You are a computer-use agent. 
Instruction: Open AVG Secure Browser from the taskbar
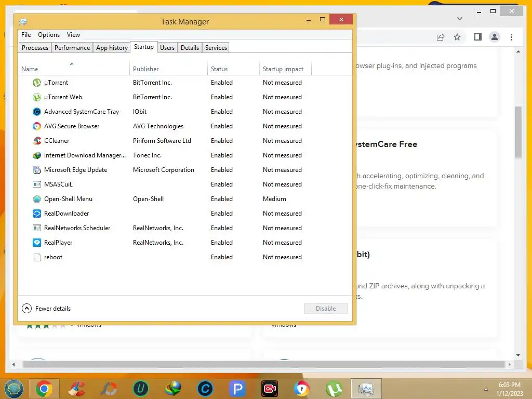point(302,389)
